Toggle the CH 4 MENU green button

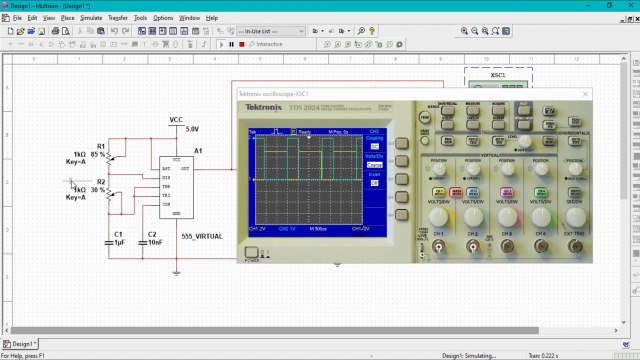coord(540,192)
